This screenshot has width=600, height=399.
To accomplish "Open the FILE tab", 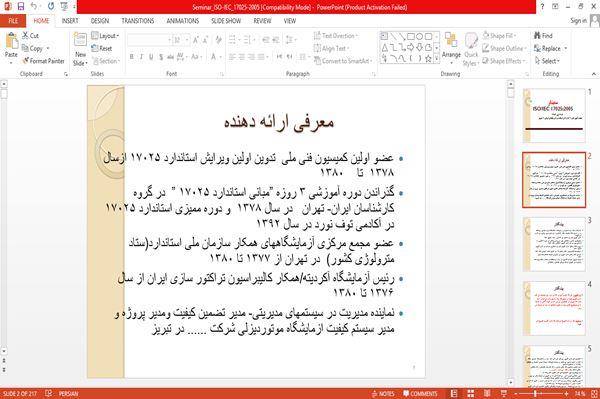I will click(x=13, y=21).
